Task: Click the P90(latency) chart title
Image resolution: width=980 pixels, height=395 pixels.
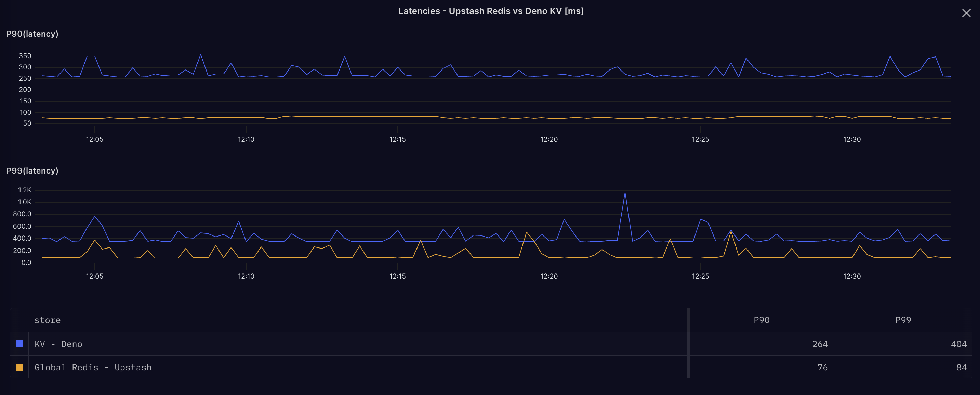Action: click(32, 34)
